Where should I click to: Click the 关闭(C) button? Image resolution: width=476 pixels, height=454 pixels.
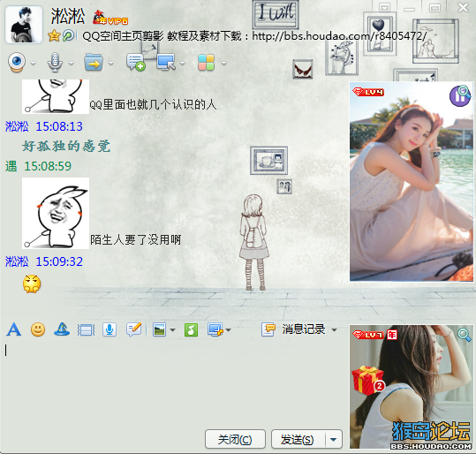coord(235,439)
